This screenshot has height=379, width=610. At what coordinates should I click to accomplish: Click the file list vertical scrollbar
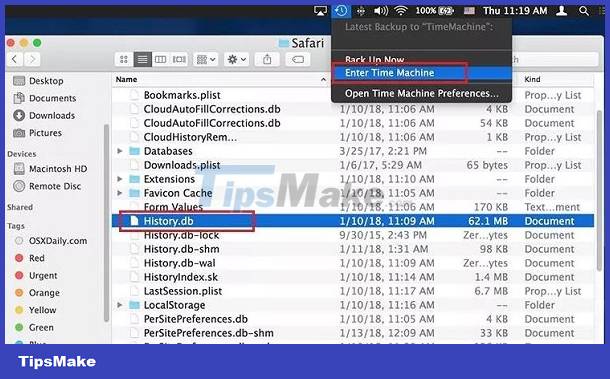(x=600, y=191)
